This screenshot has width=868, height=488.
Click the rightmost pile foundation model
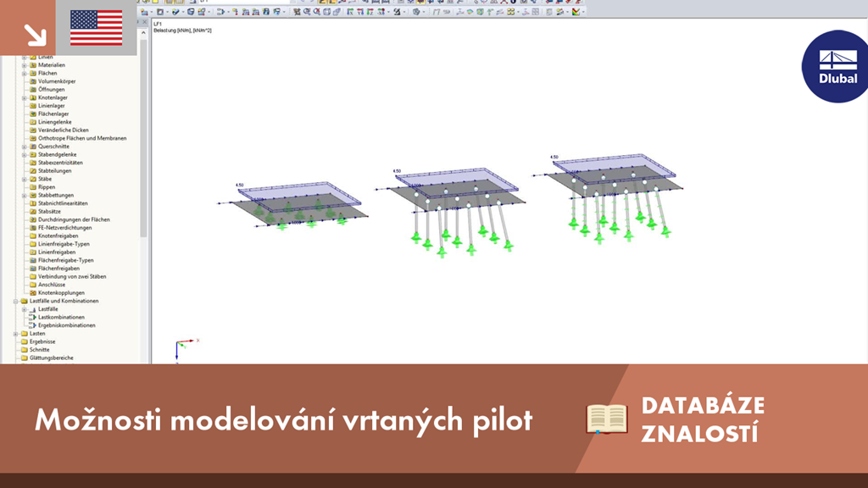tap(609, 197)
